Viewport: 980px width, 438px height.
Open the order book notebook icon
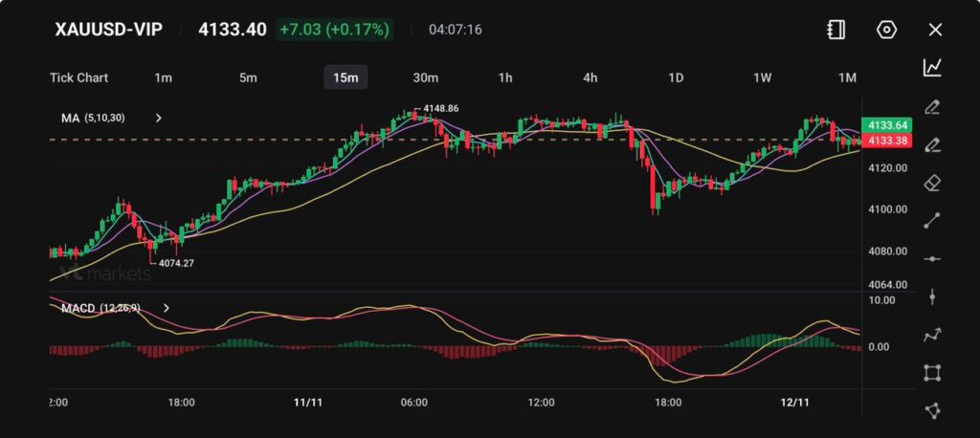coord(836,30)
